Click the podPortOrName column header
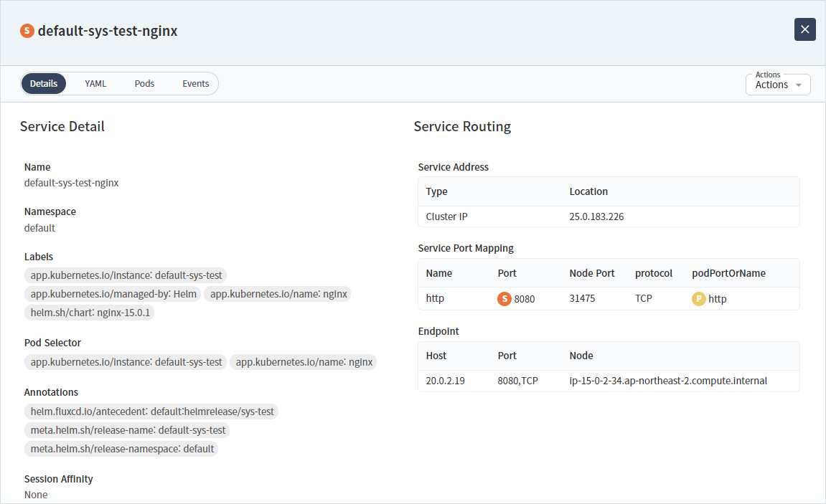This screenshot has height=504, width=826. pyautogui.click(x=728, y=273)
